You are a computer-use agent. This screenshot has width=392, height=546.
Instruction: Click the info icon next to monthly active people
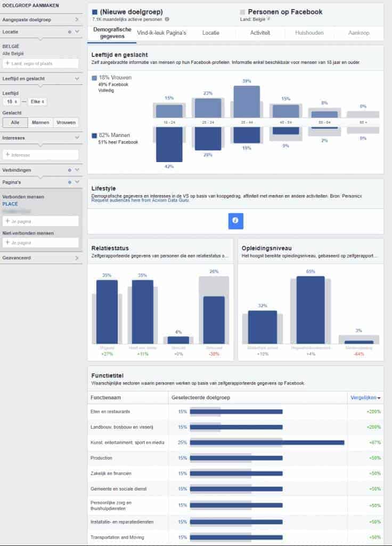coord(167,20)
